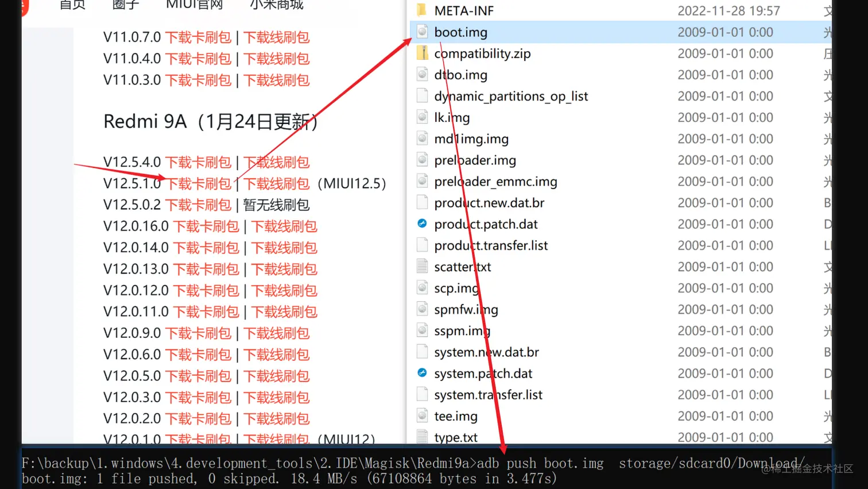This screenshot has height=489, width=868.
Task: Click the product.patch.dat file icon
Action: 422,224
